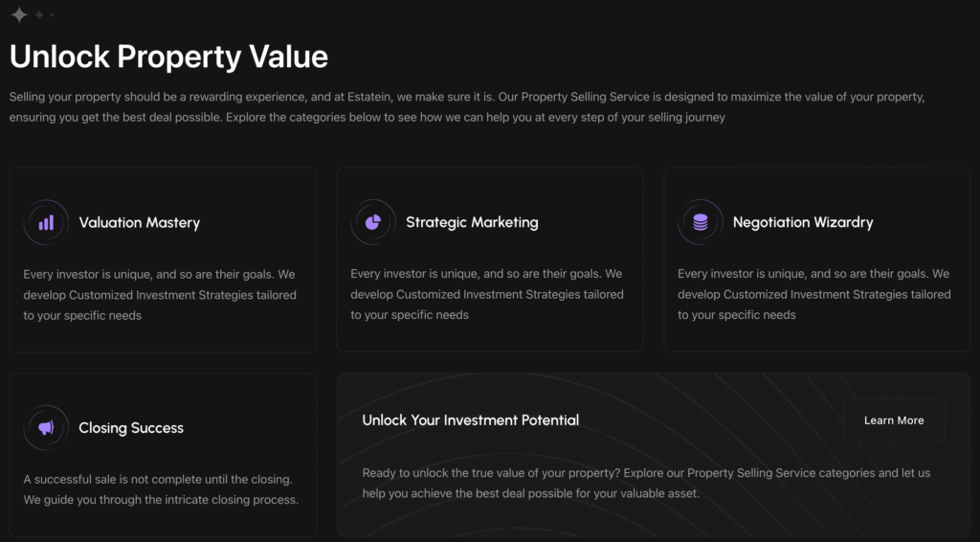The width and height of the screenshot is (980, 542).
Task: Click the medium sparkle star above the heading
Action: coord(39,14)
